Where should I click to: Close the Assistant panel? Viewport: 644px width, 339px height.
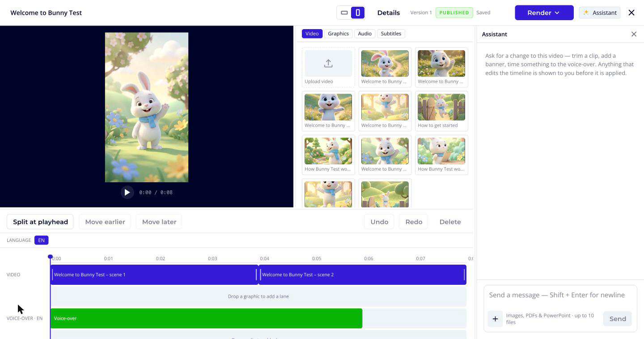pyautogui.click(x=634, y=34)
